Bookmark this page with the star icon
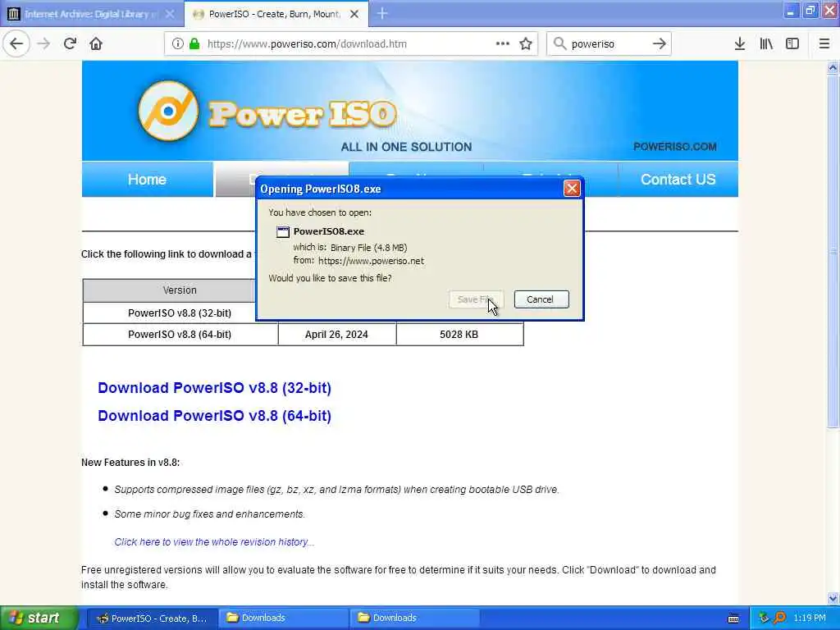Image resolution: width=840 pixels, height=630 pixels. point(526,43)
